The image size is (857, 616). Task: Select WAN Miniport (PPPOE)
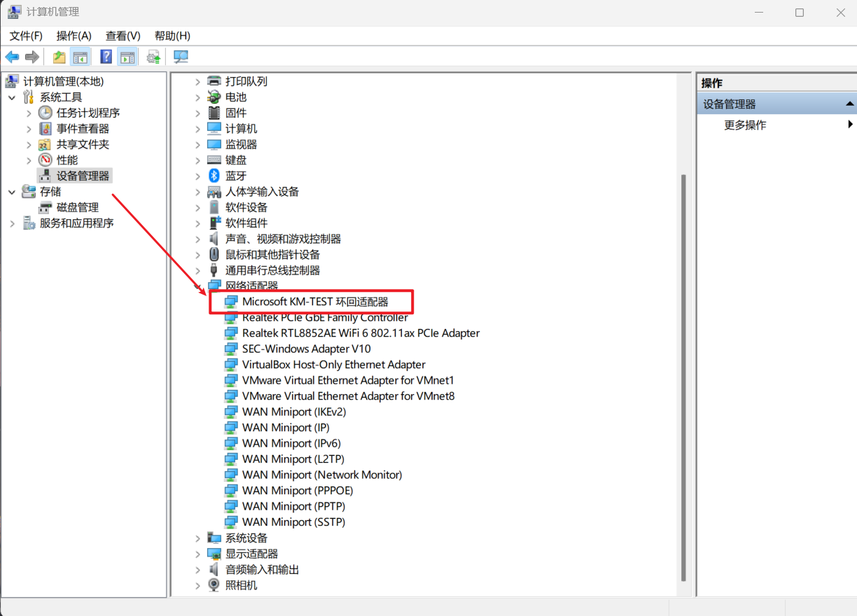point(298,491)
